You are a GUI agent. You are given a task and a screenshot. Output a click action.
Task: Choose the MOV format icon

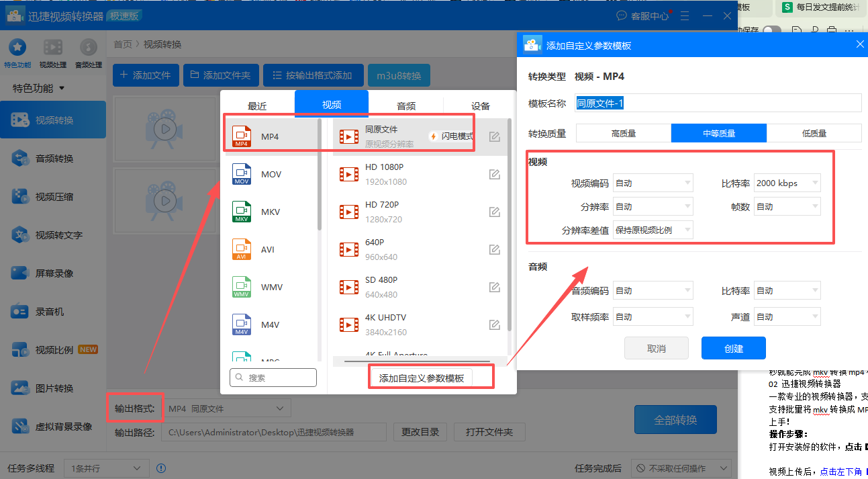[242, 174]
